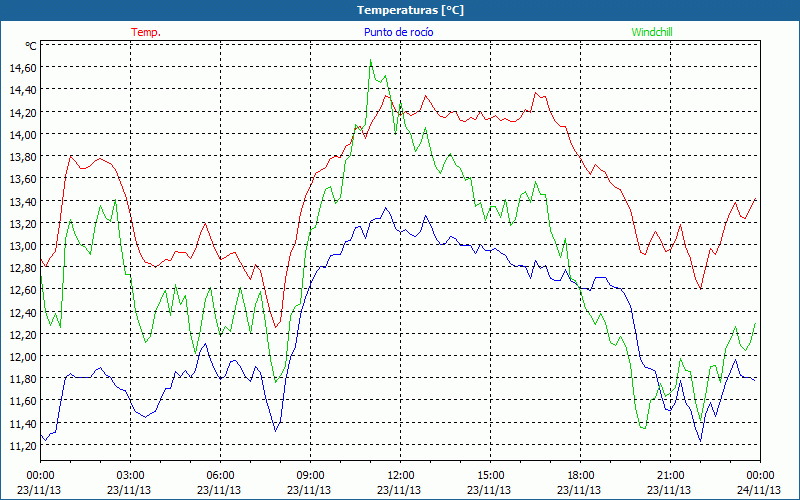Click the 11,60 y-axis value
800x500 pixels.
point(22,401)
